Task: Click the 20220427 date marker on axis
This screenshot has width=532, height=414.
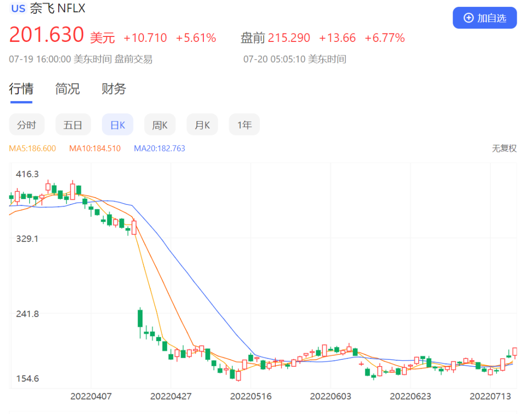Action: [171, 396]
